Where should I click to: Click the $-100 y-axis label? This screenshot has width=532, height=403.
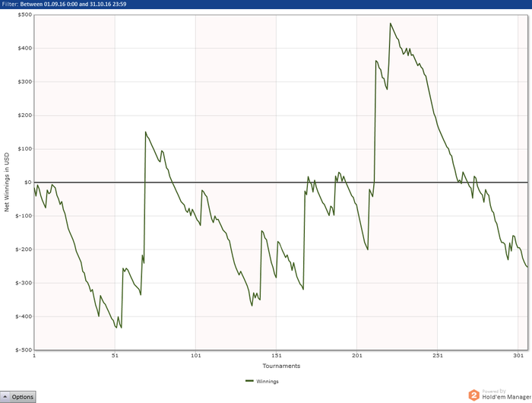click(x=24, y=216)
